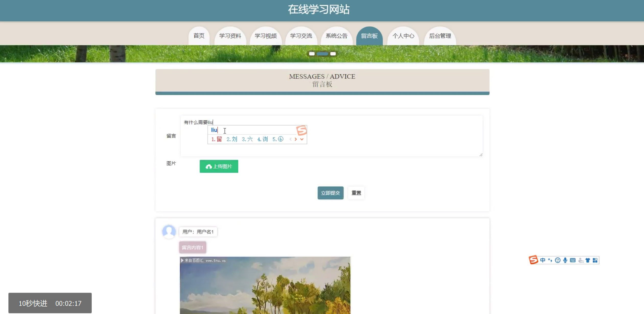
Task: Click the skin shirt icon in Sogou toolbar
Action: (588, 260)
